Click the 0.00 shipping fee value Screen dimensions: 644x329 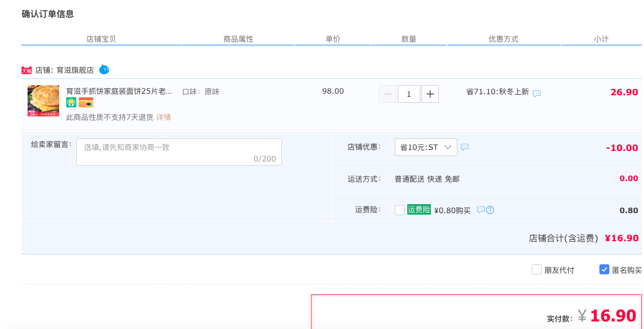pyautogui.click(x=629, y=179)
